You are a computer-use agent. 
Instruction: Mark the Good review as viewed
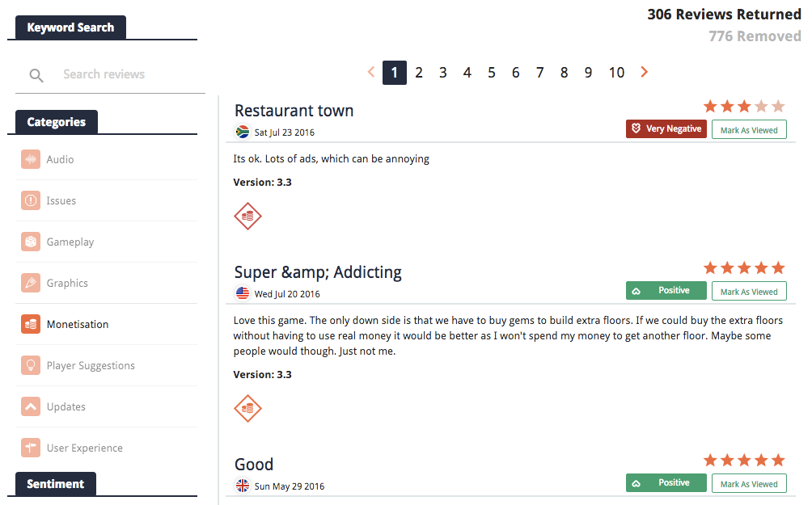749,484
